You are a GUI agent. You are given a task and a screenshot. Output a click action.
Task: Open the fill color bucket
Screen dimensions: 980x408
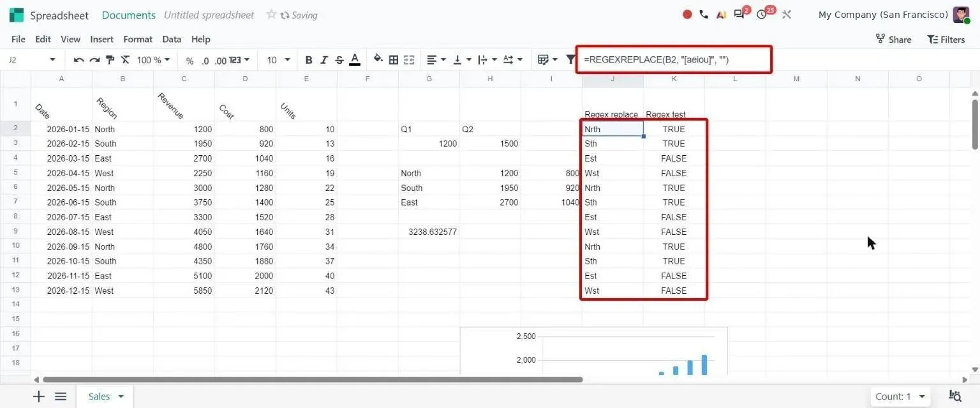coord(378,59)
